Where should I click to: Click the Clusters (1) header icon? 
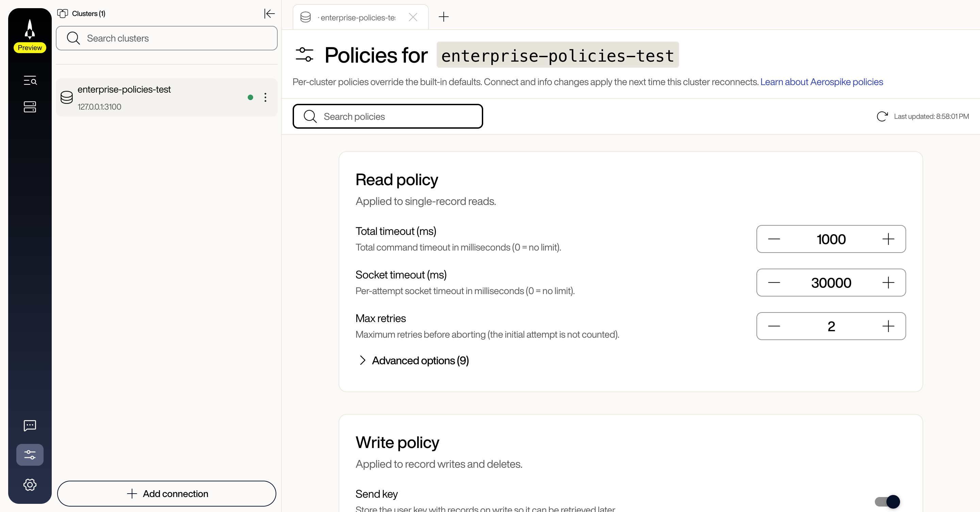click(63, 13)
